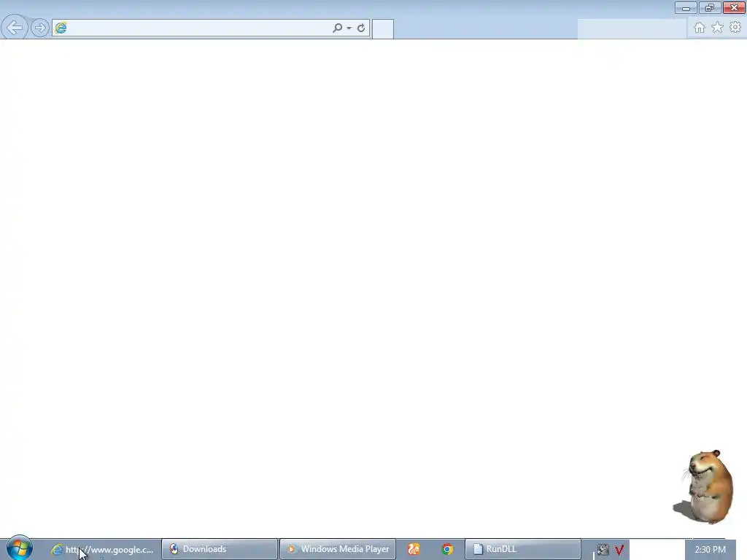Launch Google Chrome from the taskbar

[x=447, y=550]
